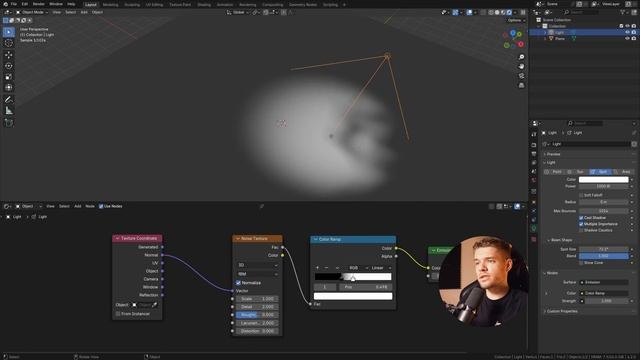Click the Color Ramp gradient stop handle
The image size is (640, 360).
coord(353,278)
